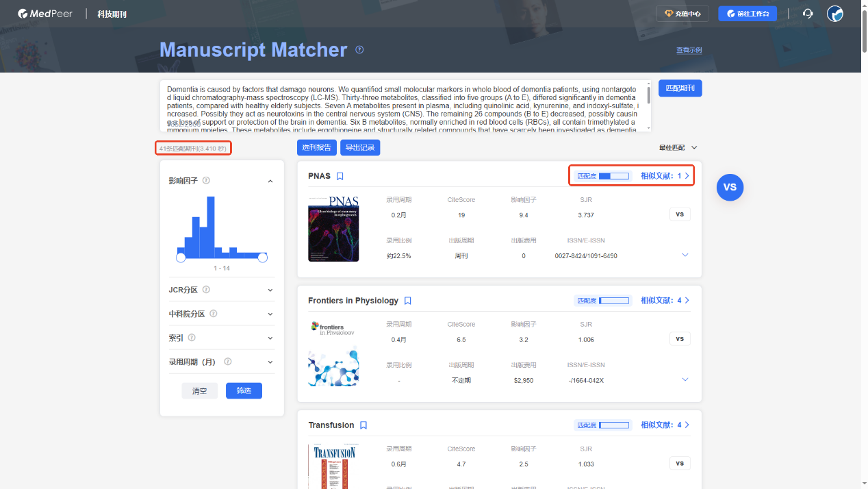Open the 查看示例 link
Screen dimensions: 868x489
(689, 50)
